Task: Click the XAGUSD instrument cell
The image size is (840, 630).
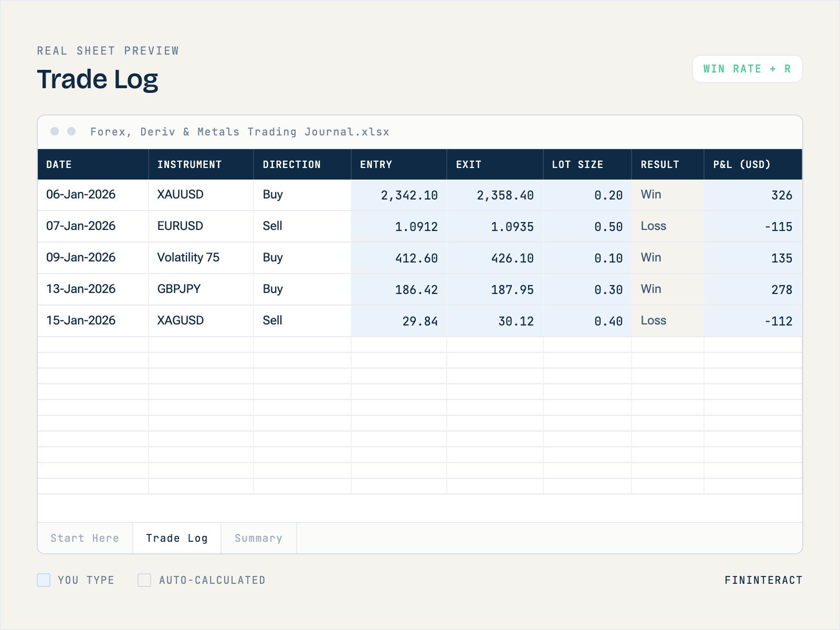Action: (x=201, y=321)
